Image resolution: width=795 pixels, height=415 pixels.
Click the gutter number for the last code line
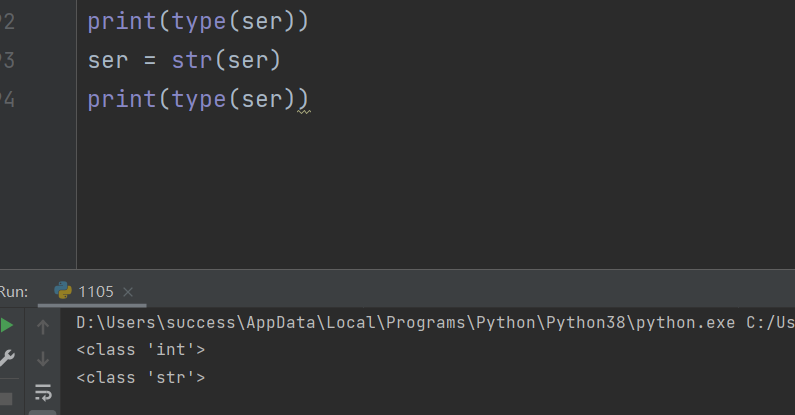tap(8, 99)
